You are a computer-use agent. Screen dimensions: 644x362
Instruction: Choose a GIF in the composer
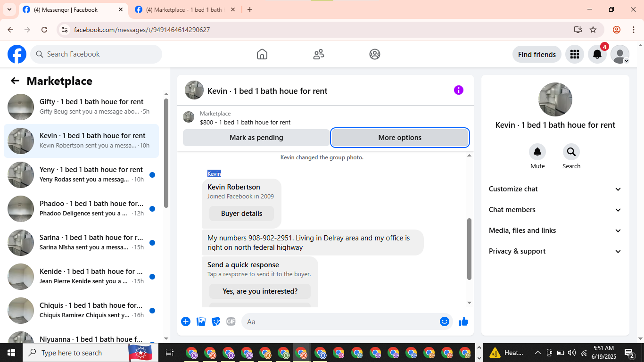point(231,321)
